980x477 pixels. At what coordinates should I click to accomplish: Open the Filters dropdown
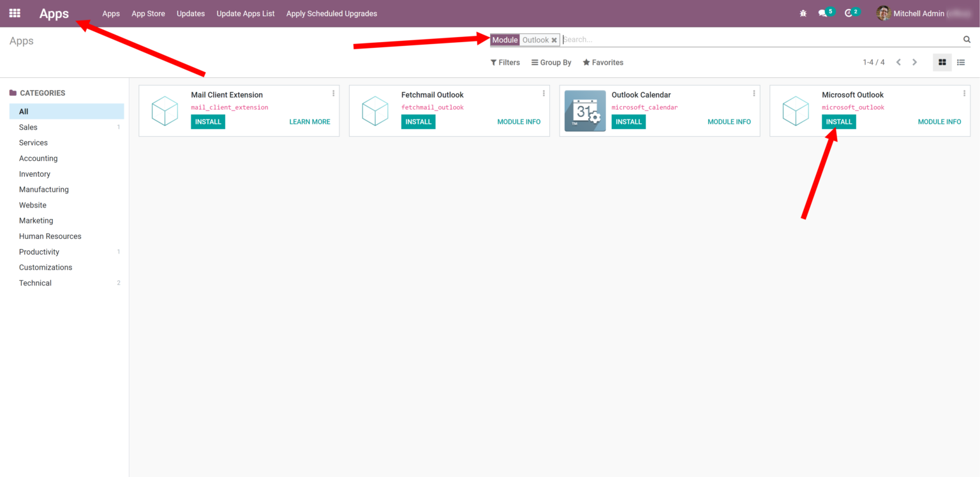click(505, 62)
